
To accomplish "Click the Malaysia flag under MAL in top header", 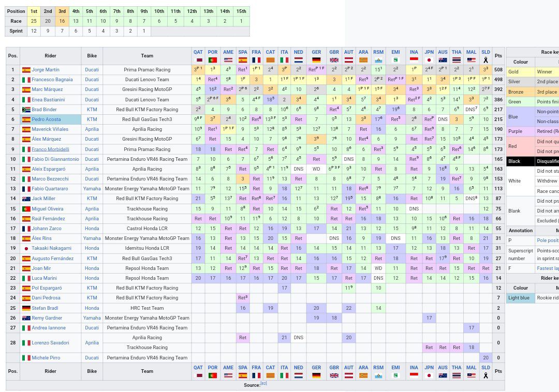I will tap(472, 60).
